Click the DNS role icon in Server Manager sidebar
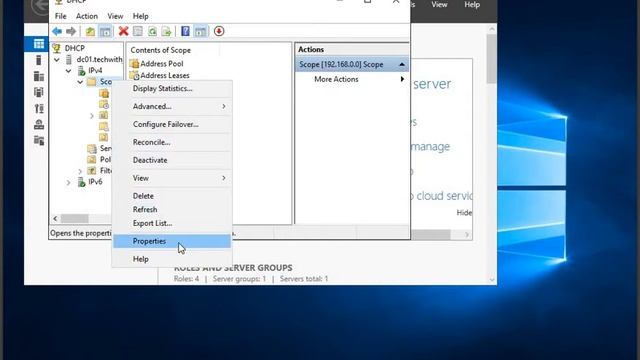The image size is (640, 360). 39,124
